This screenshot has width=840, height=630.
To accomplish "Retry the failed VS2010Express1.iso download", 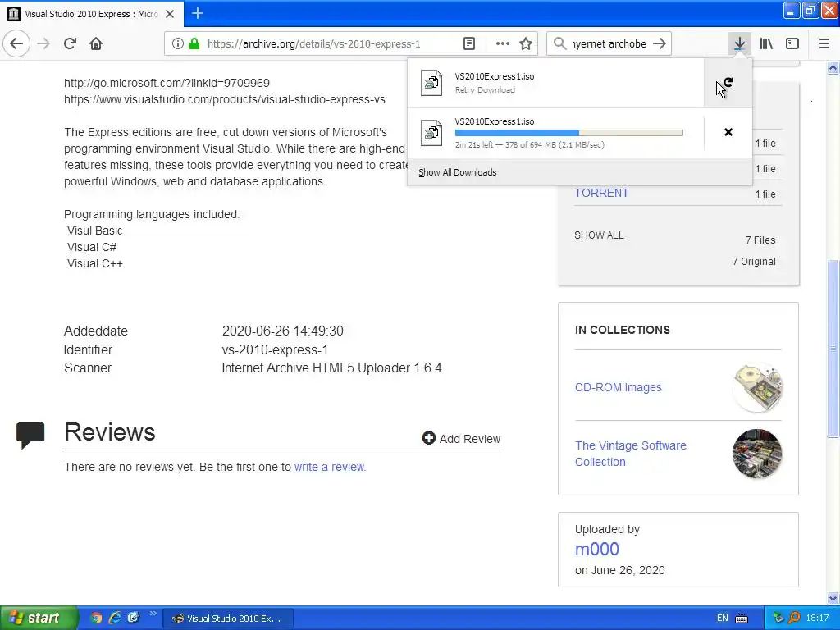I will coord(728,83).
